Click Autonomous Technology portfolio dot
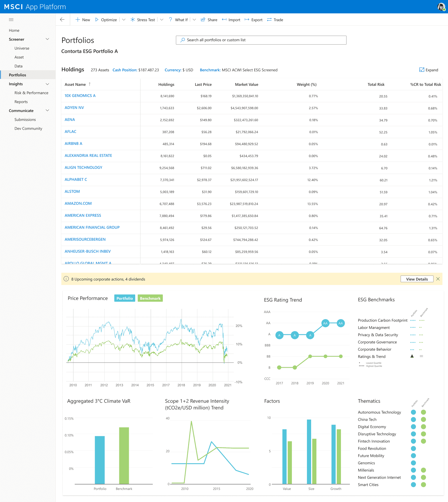This screenshot has height=502, width=448. 413,412
